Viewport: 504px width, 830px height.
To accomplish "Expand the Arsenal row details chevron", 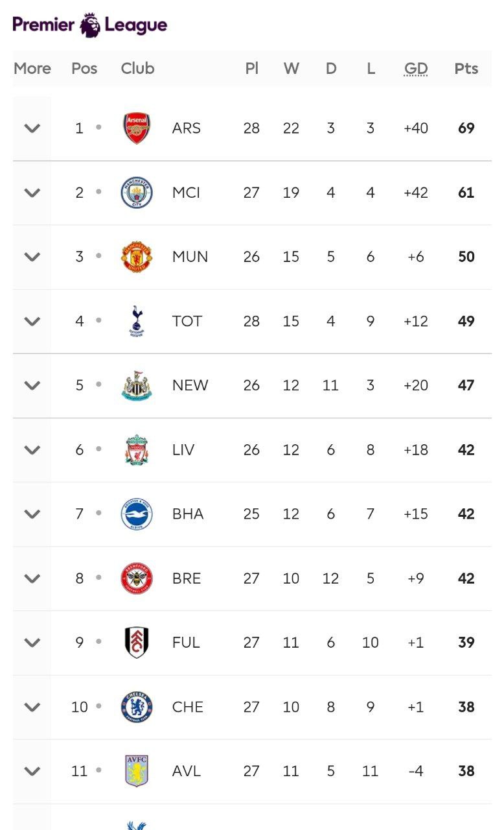I will coord(32,128).
